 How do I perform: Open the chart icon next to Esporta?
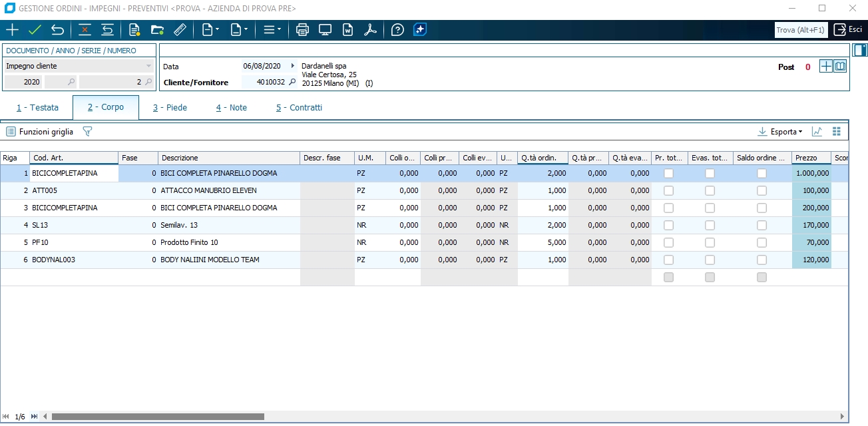(817, 132)
